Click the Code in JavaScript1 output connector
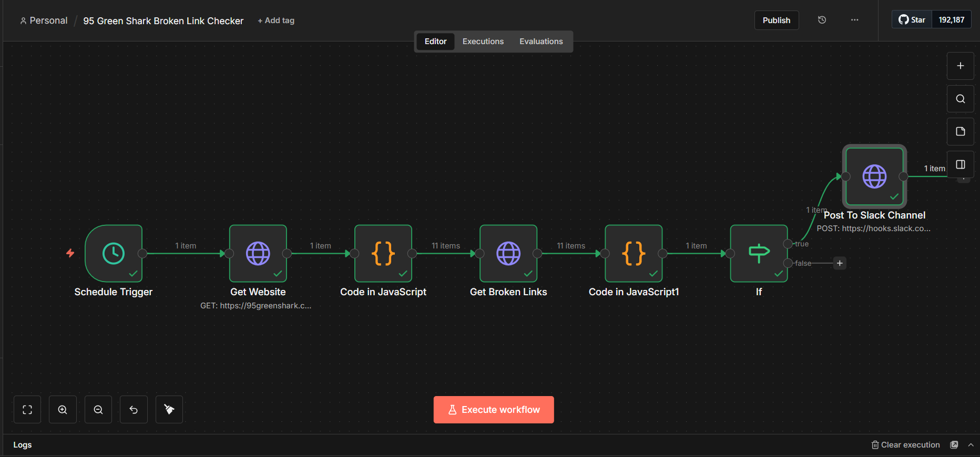980x457 pixels. (x=662, y=253)
